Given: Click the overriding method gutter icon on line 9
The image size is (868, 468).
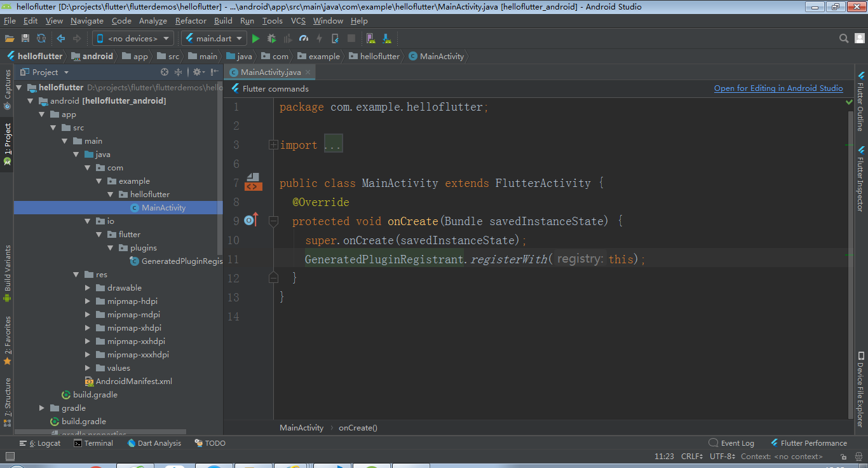Looking at the screenshot, I should click(x=252, y=220).
